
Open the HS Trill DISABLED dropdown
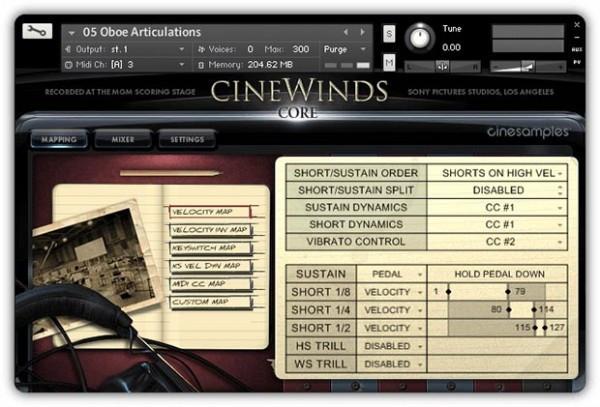(391, 346)
